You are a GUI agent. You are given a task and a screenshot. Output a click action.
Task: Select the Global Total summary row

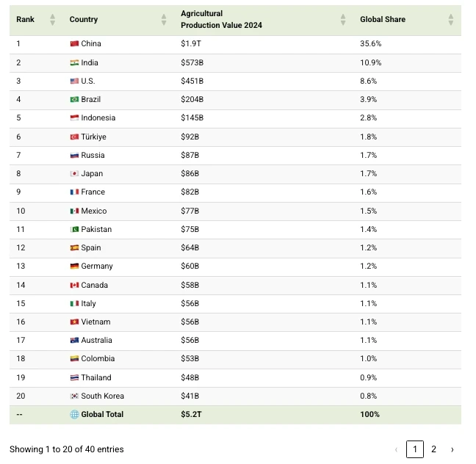(x=235, y=415)
